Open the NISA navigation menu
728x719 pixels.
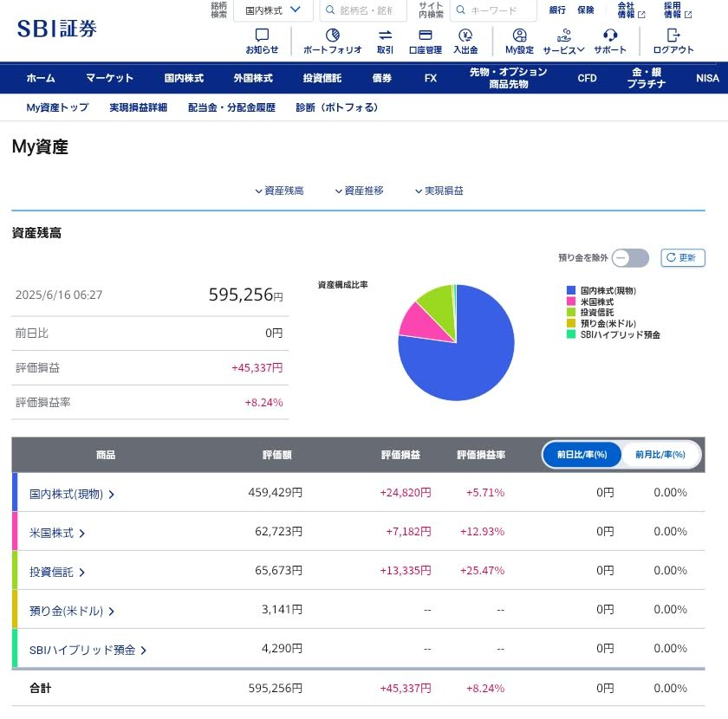click(x=707, y=78)
